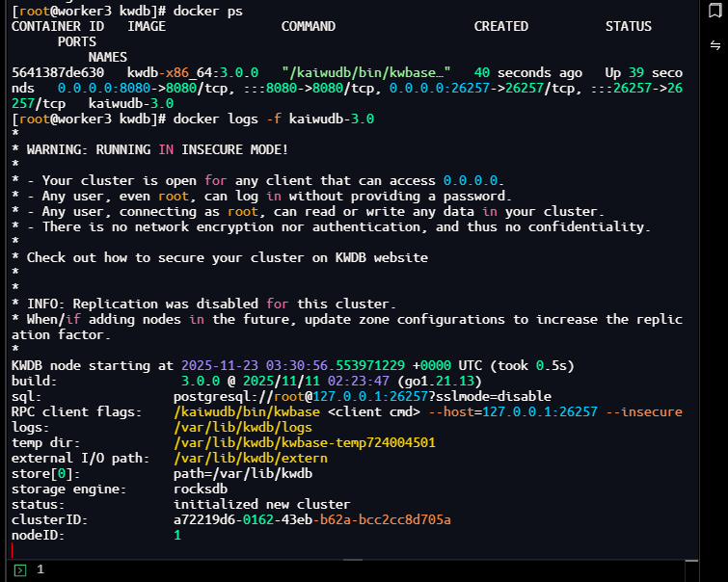Screen dimensions: 728x582
Task: Click the nodeID value 1
Action: pos(176,535)
